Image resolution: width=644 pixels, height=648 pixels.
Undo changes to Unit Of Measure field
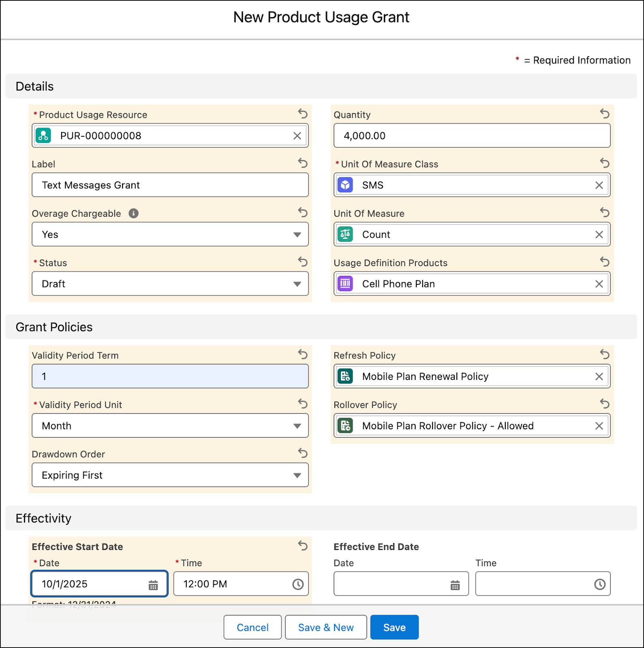[605, 212]
